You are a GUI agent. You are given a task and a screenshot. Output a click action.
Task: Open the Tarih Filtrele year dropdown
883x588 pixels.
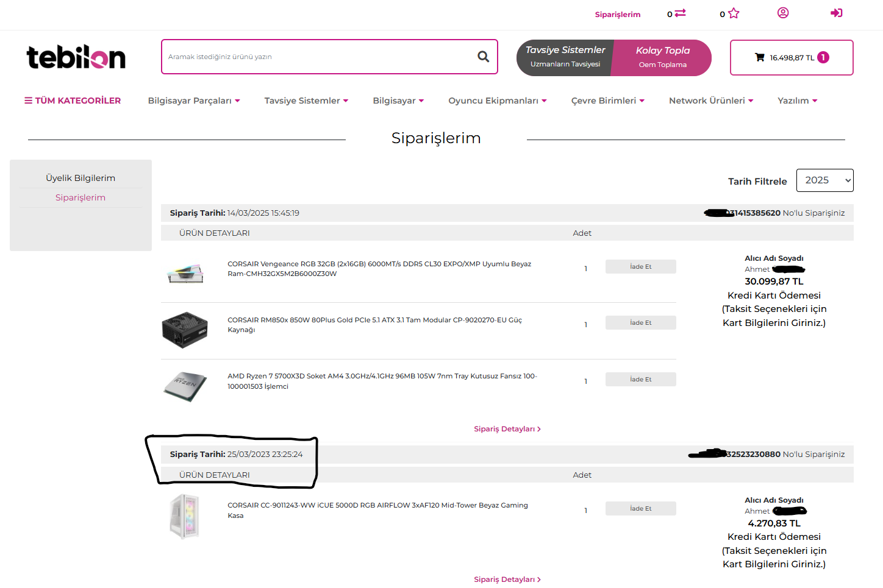(824, 180)
